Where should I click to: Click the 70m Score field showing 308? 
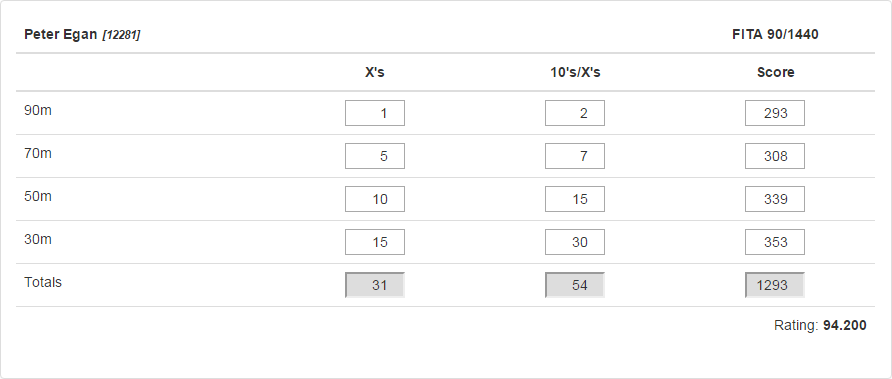point(775,156)
